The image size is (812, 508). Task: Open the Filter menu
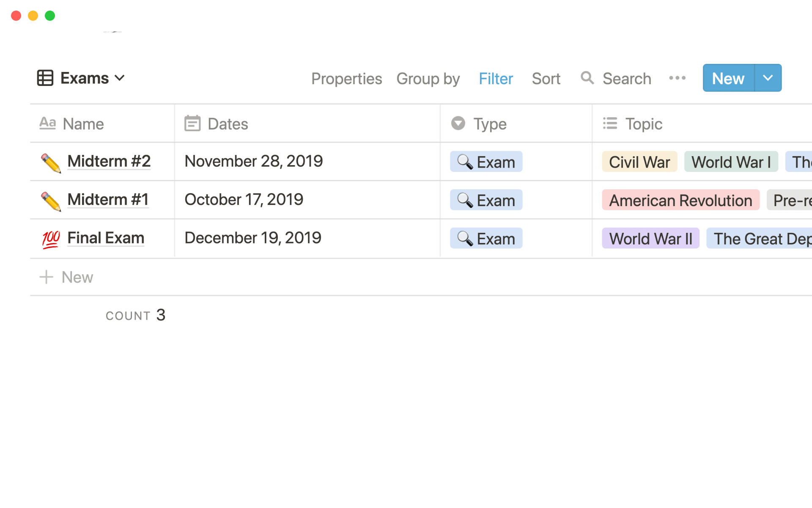496,79
